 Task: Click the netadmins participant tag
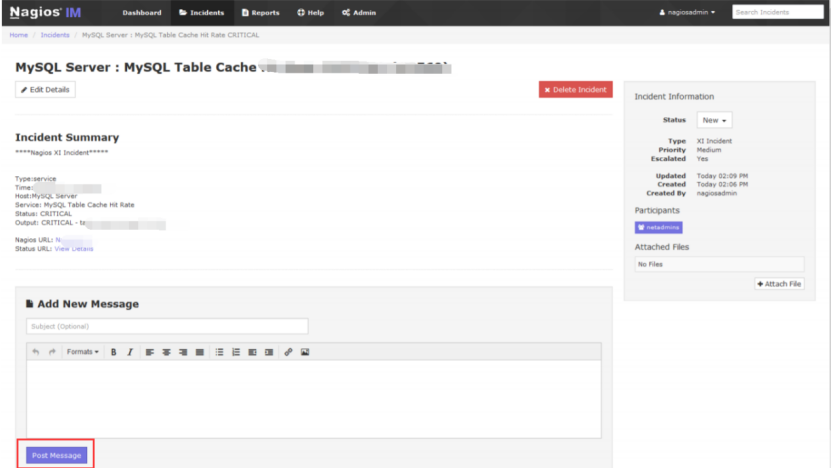click(658, 227)
